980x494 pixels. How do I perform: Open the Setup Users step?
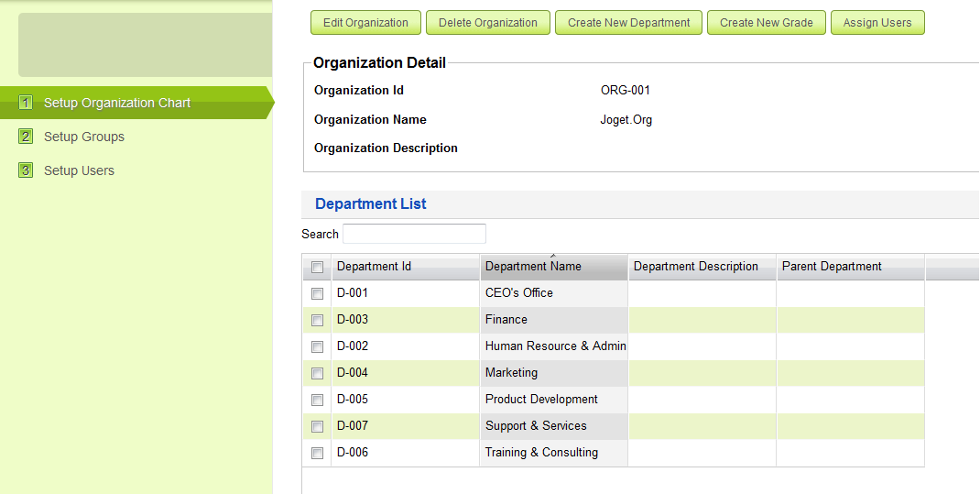tap(79, 170)
